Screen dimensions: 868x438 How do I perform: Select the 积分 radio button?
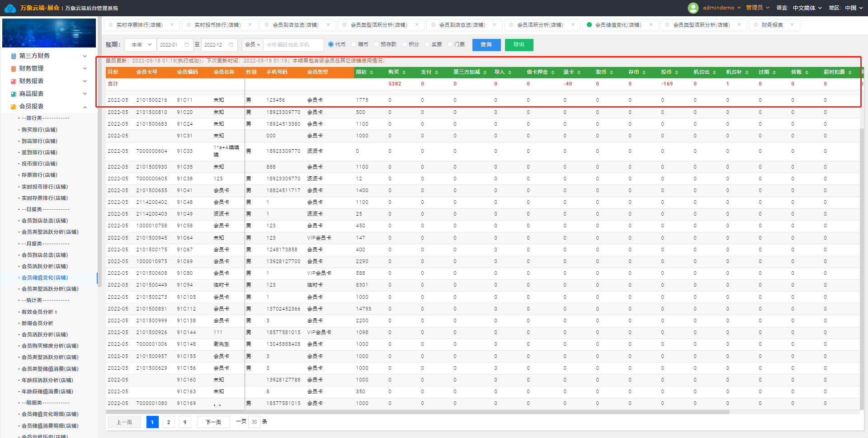pyautogui.click(x=404, y=44)
